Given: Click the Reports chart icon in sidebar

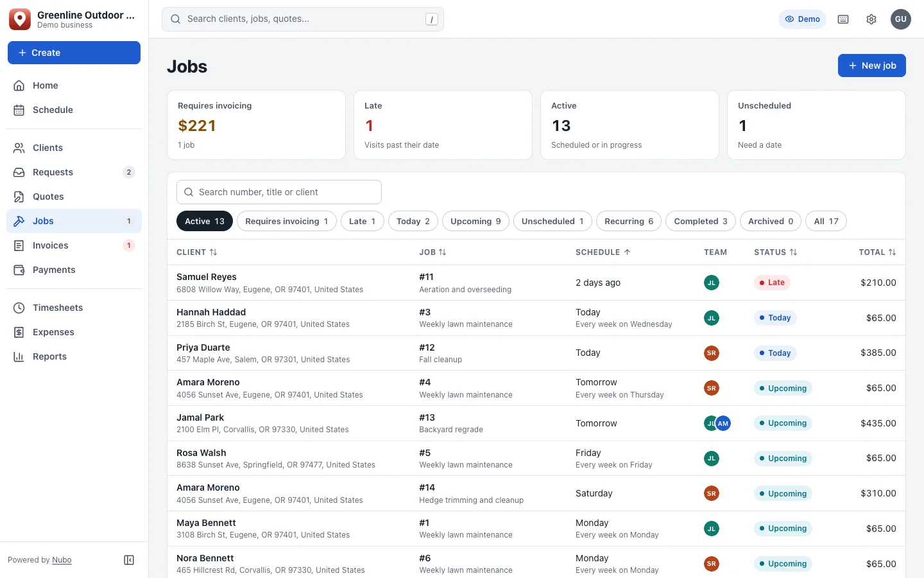Looking at the screenshot, I should point(19,356).
